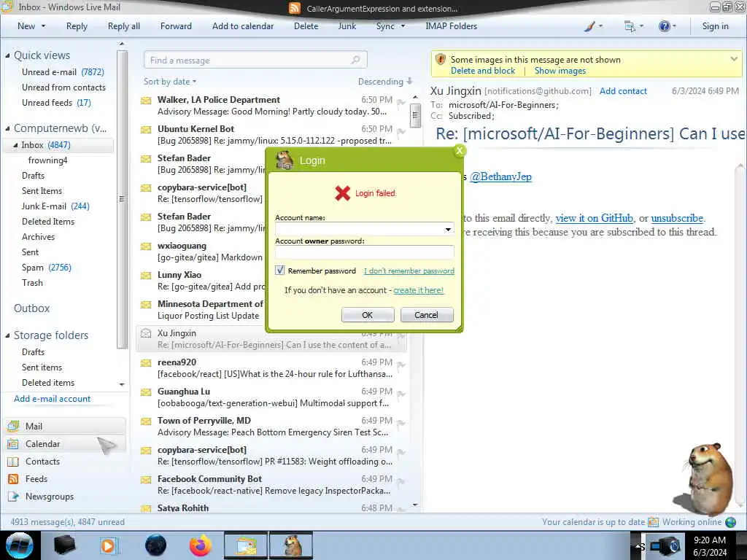Click Sign in button
The height and width of the screenshot is (560, 747).
[715, 26]
